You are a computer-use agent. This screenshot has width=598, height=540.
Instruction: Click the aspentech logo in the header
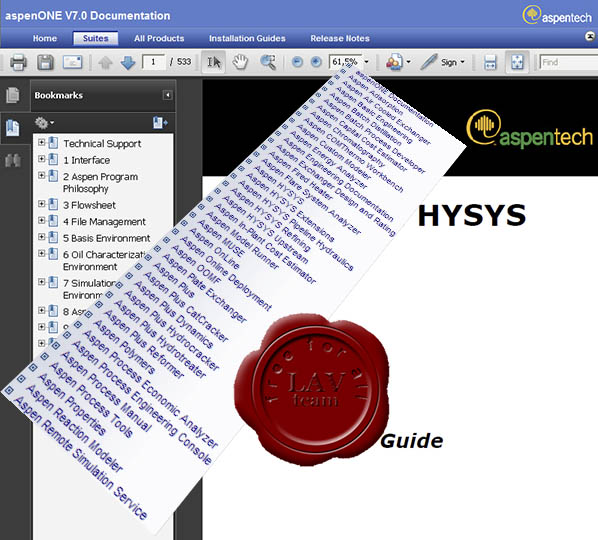pos(557,15)
